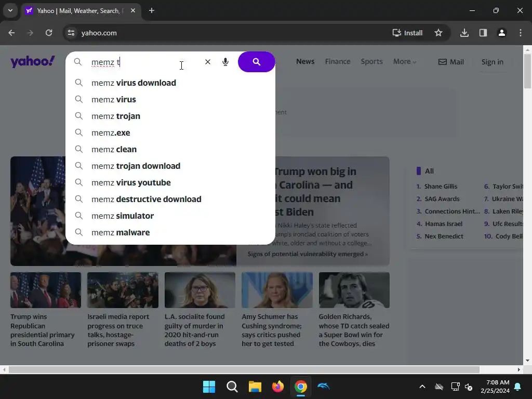Expand the More dropdown in Yahoo nav
This screenshot has width=532, height=399.
point(404,61)
